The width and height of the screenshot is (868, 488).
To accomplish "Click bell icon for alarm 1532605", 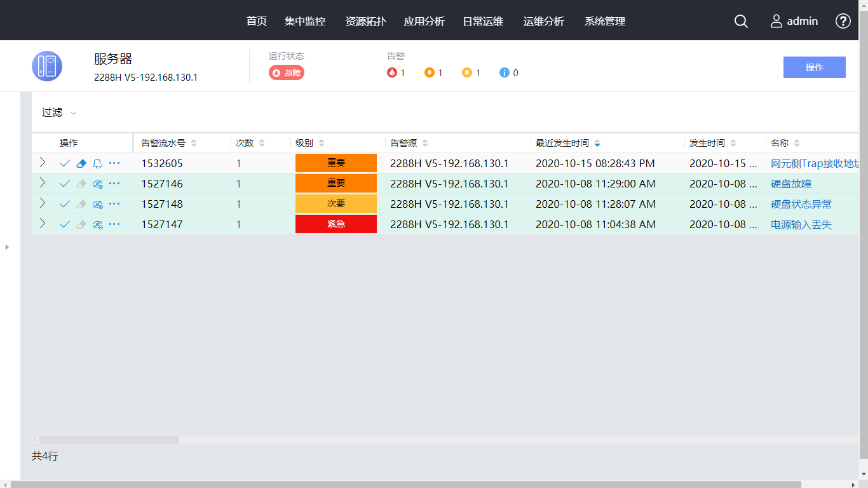I will click(x=97, y=163).
